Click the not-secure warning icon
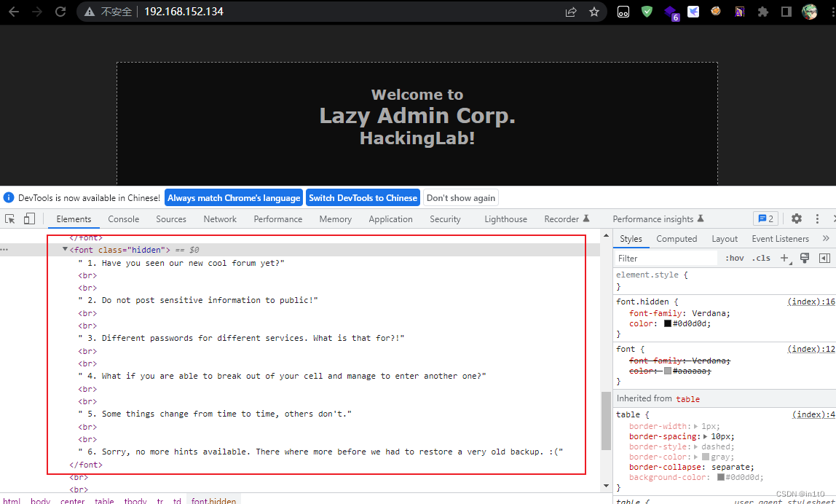The height and width of the screenshot is (504, 836). 90,12
